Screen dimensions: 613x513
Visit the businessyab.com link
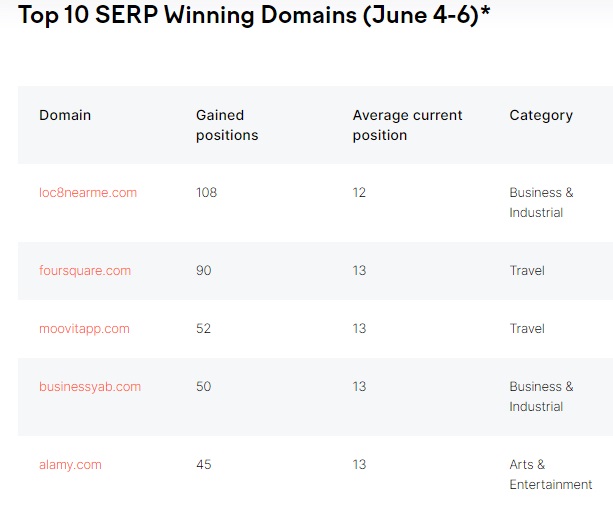pyautogui.click(x=90, y=386)
